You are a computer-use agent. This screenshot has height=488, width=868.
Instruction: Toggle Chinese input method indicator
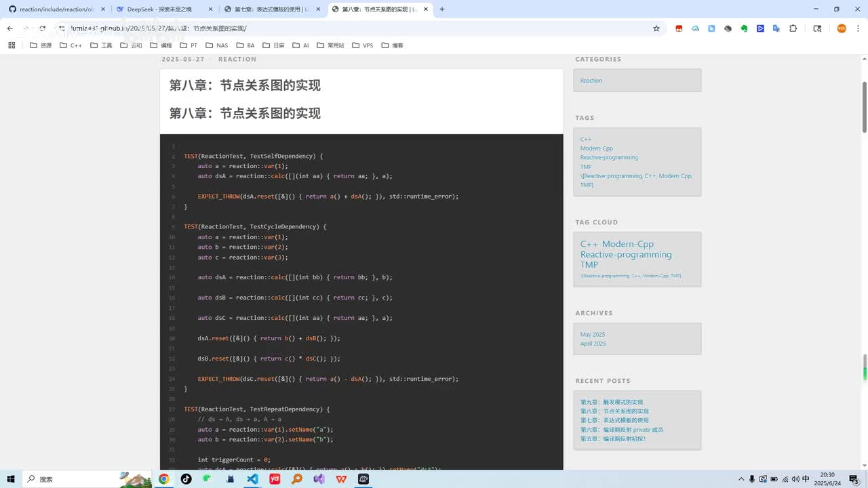point(806,479)
